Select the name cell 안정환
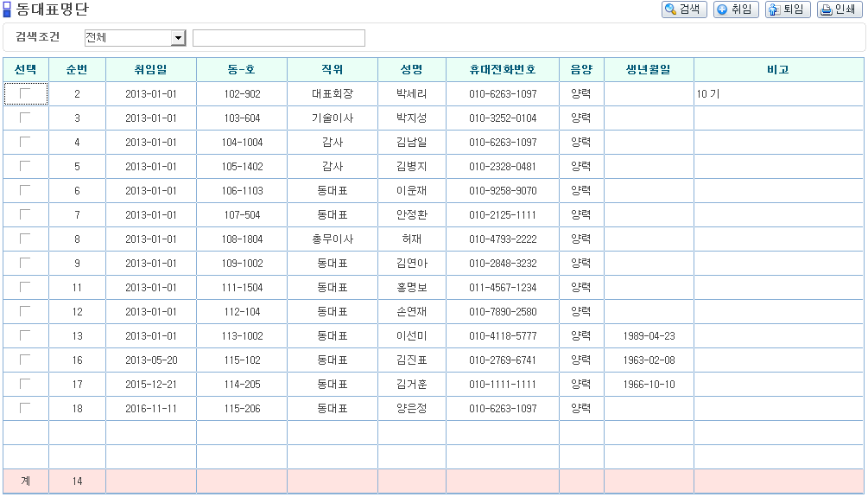 [412, 215]
